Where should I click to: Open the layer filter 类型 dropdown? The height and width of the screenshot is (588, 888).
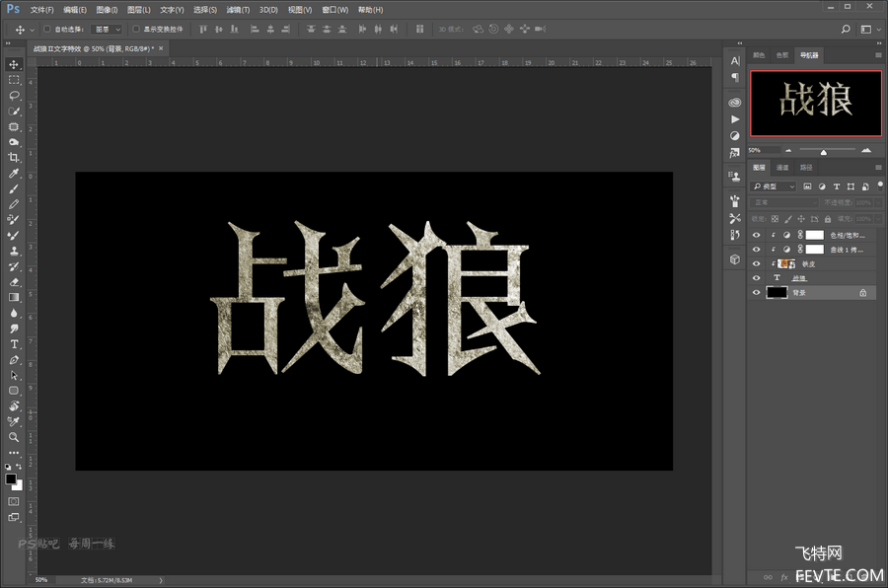(x=774, y=186)
